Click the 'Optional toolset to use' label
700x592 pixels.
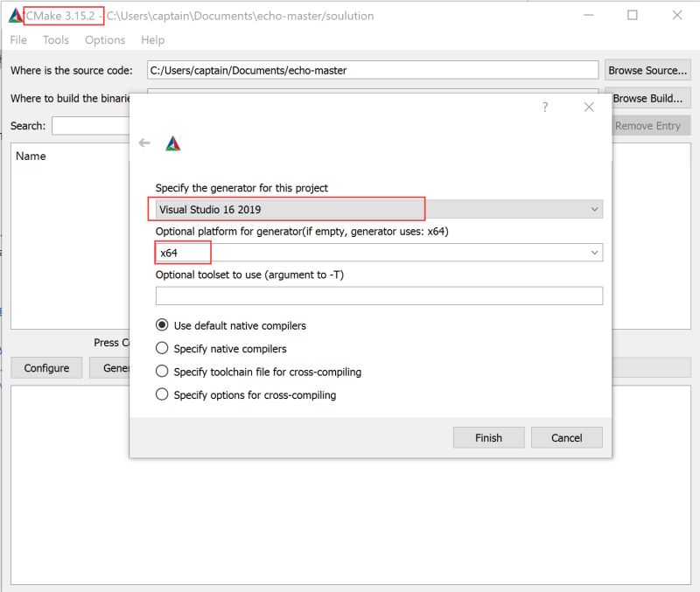click(249, 275)
